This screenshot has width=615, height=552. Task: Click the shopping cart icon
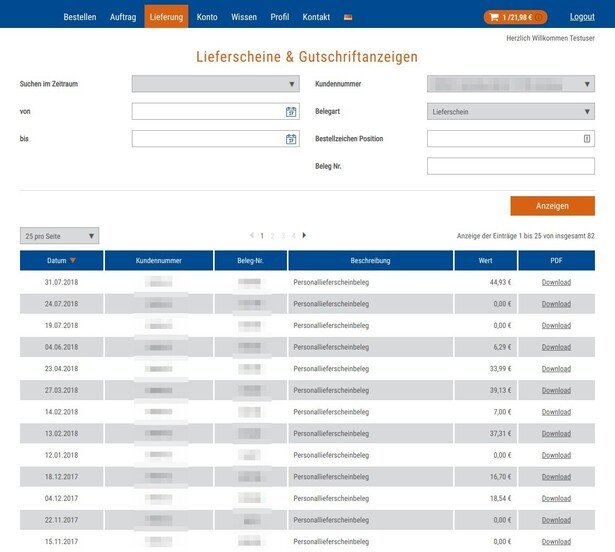coord(494,17)
